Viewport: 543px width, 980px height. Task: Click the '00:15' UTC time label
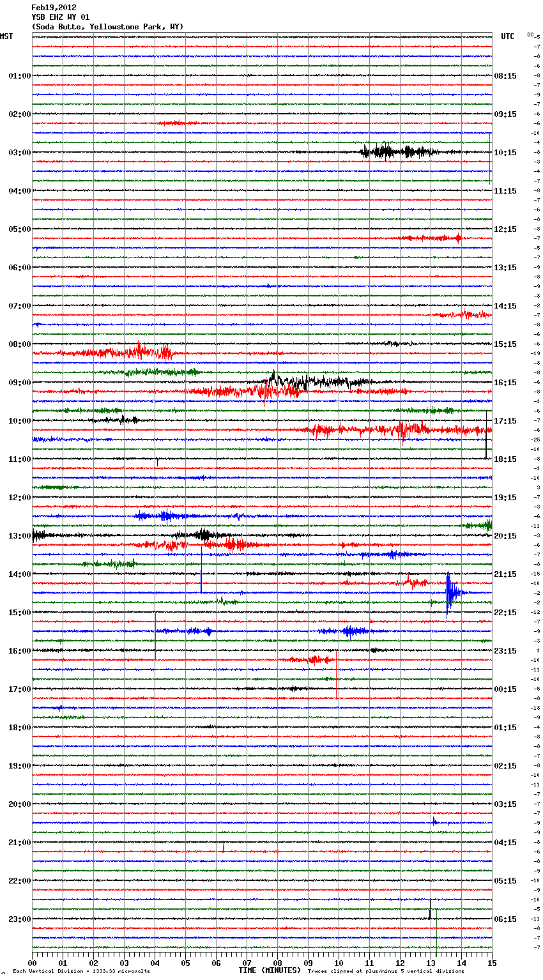[x=505, y=689]
